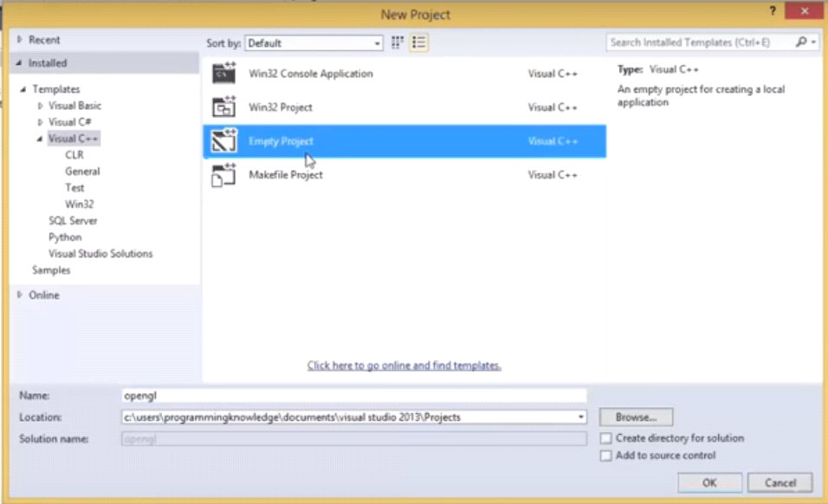This screenshot has width=828, height=504.
Task: Select the General category
Action: click(82, 171)
